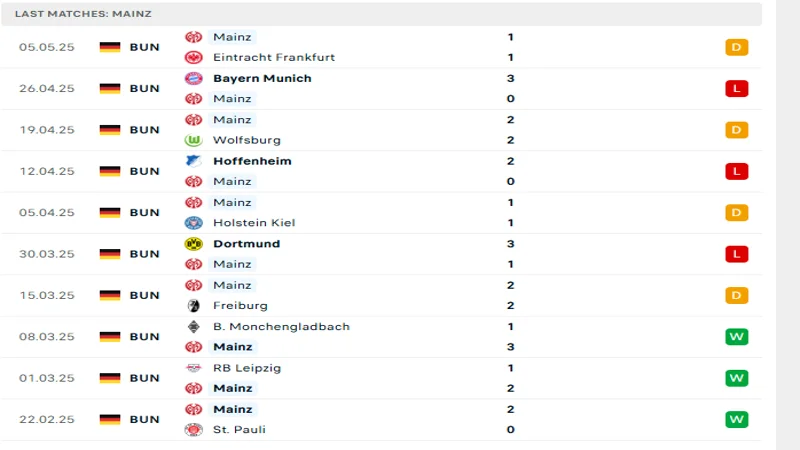Click the win badge for the St. Pauli match
This screenshot has height=450, width=800.
pos(737,419)
